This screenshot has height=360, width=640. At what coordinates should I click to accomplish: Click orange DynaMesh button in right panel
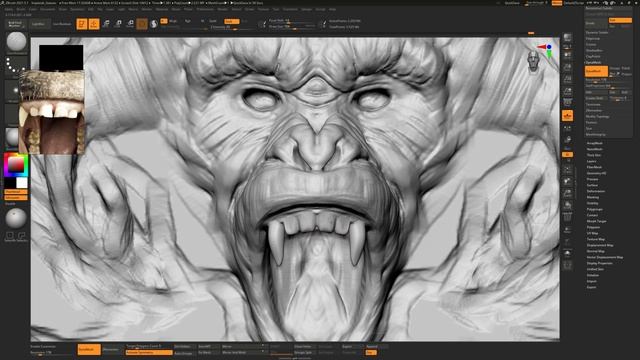(x=596, y=71)
